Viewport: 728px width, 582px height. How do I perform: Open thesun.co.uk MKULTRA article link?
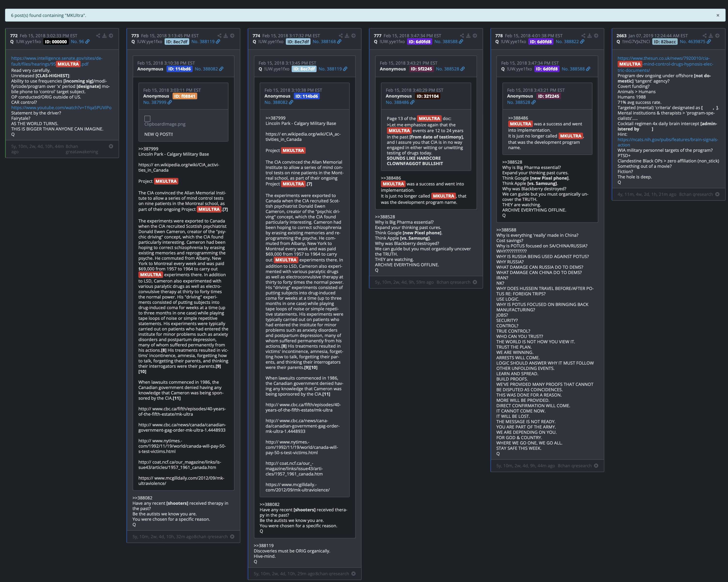click(665, 64)
